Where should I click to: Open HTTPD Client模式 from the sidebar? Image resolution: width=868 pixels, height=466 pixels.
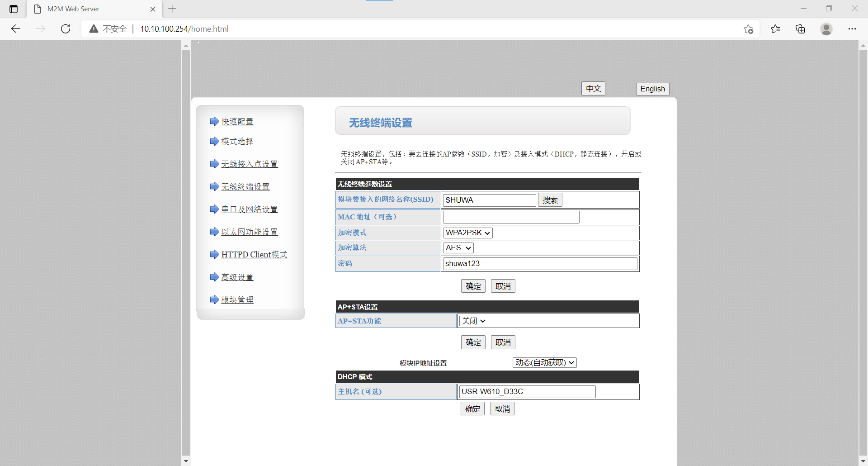(254, 254)
